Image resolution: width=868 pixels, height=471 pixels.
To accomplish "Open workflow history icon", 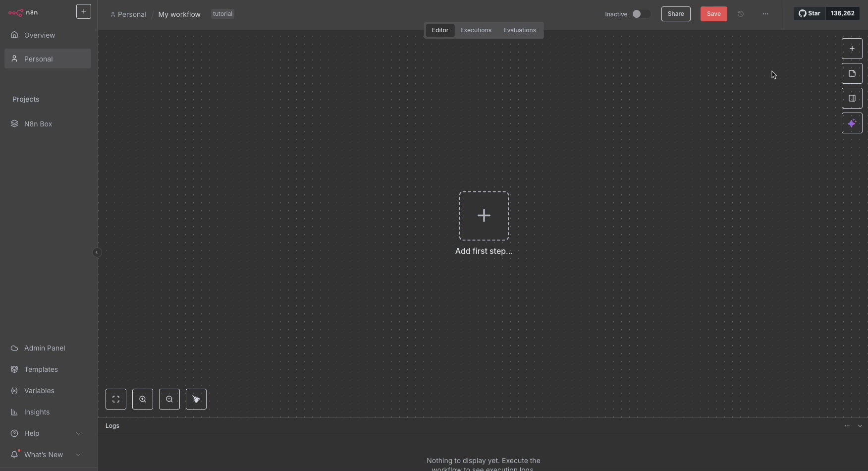I will [x=741, y=14].
